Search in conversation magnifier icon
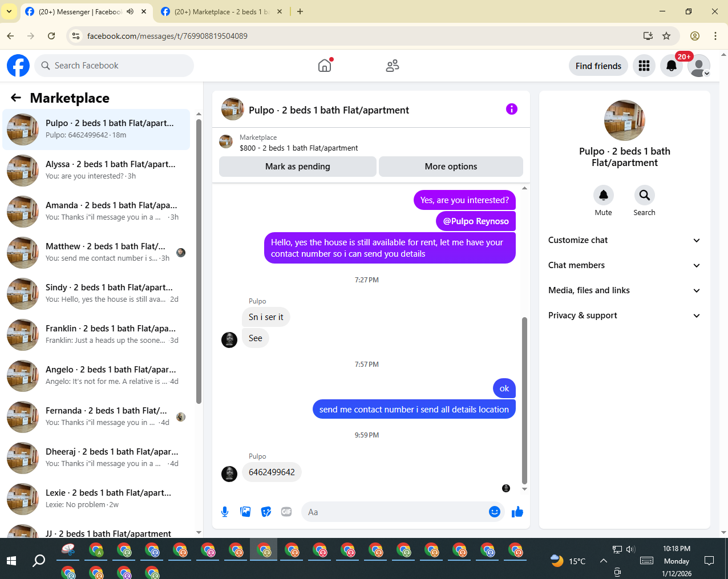 [x=644, y=195]
